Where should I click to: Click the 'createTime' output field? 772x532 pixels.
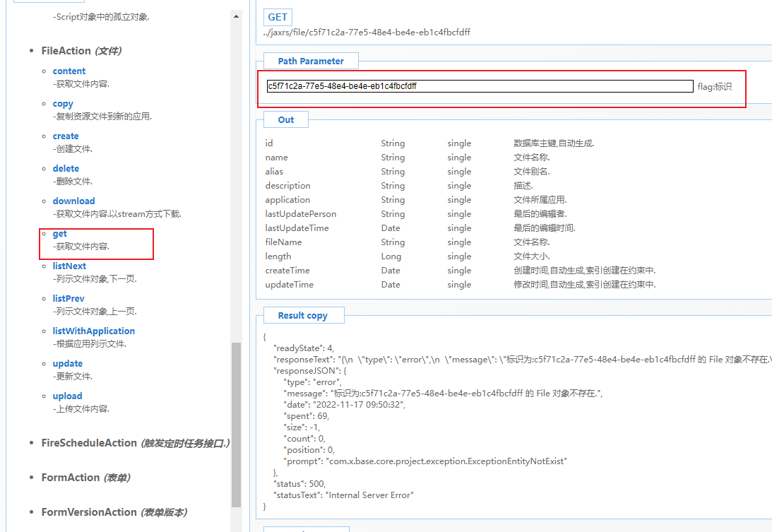(287, 271)
